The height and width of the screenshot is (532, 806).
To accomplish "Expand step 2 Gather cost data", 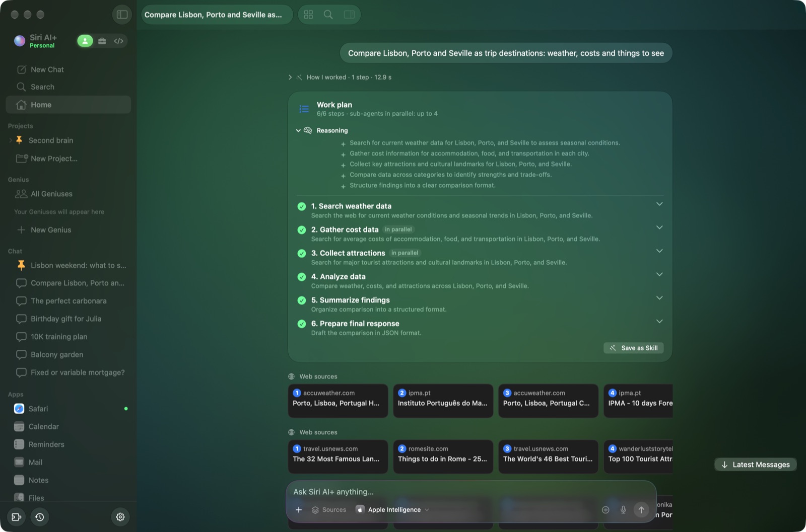I will pyautogui.click(x=659, y=227).
